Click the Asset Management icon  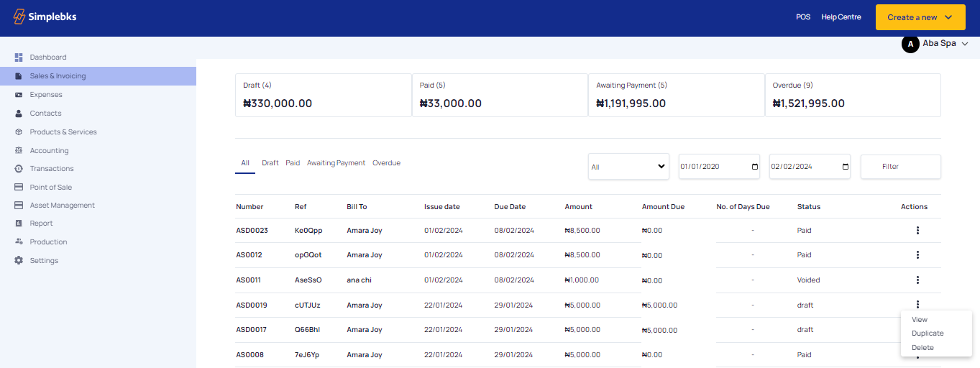tap(19, 206)
